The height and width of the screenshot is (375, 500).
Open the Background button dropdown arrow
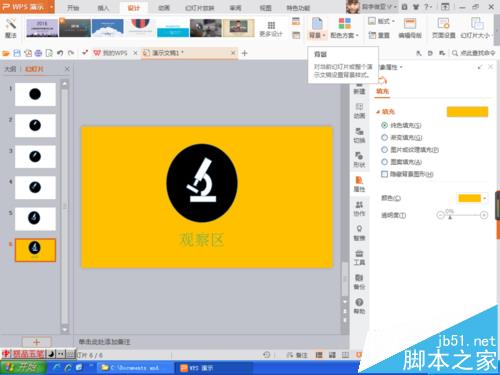point(324,35)
